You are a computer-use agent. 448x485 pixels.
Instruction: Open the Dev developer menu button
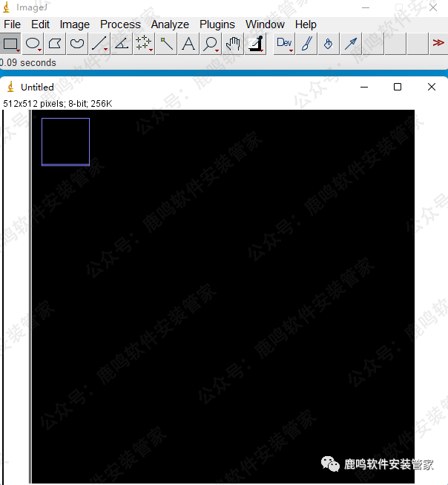pos(284,44)
